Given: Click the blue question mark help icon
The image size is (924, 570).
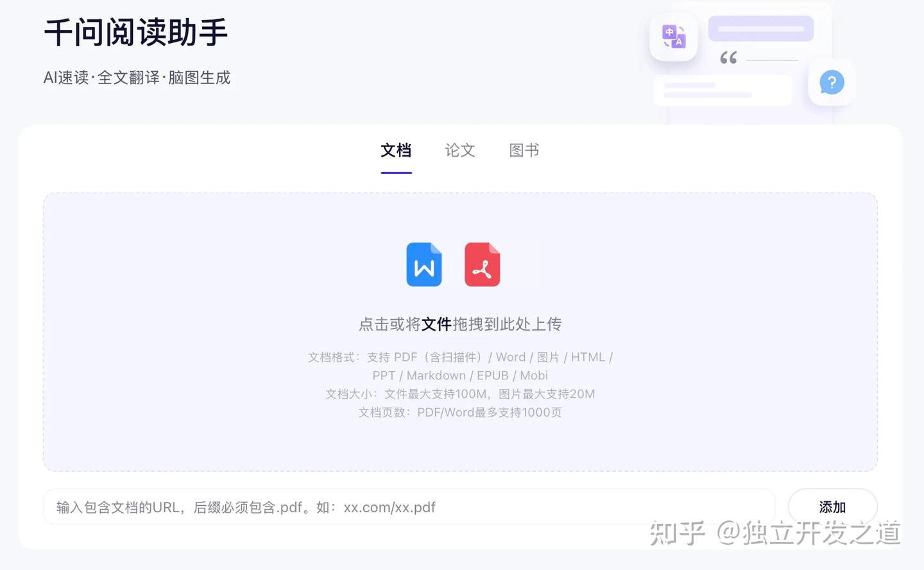Looking at the screenshot, I should 832,82.
